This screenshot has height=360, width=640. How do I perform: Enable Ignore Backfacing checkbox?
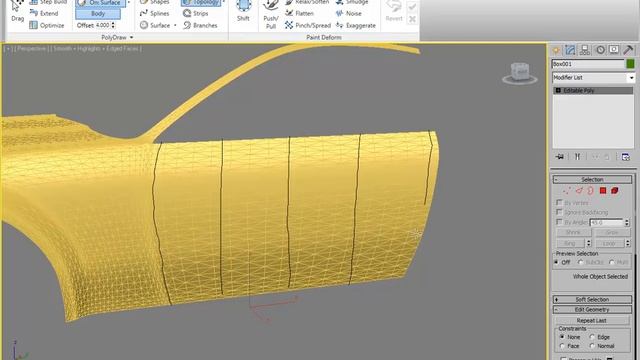(560, 212)
